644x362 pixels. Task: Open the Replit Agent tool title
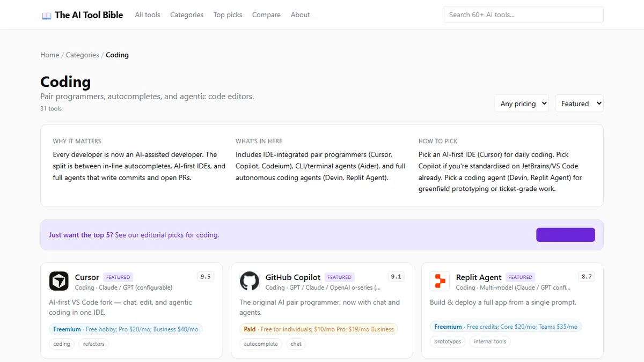[x=479, y=277]
